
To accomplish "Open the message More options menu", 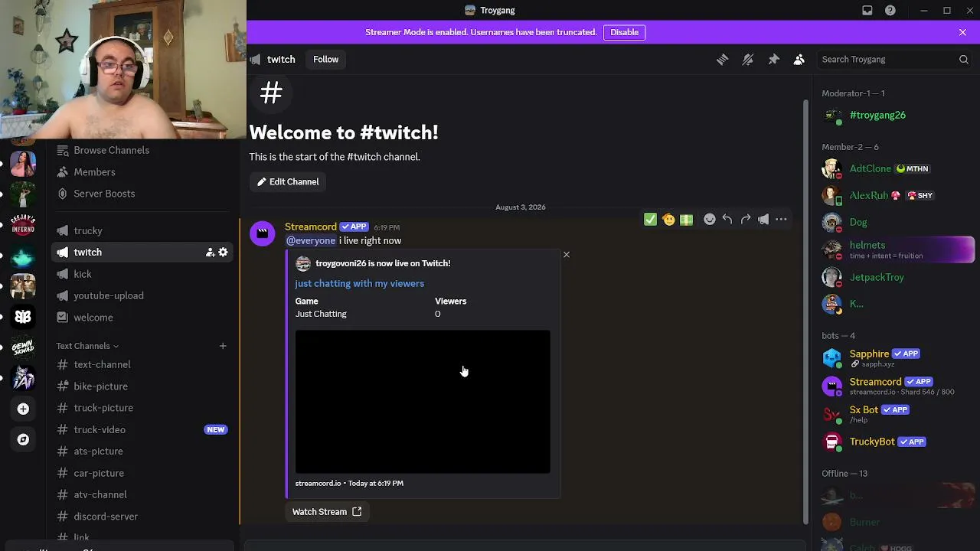I will coord(781,220).
